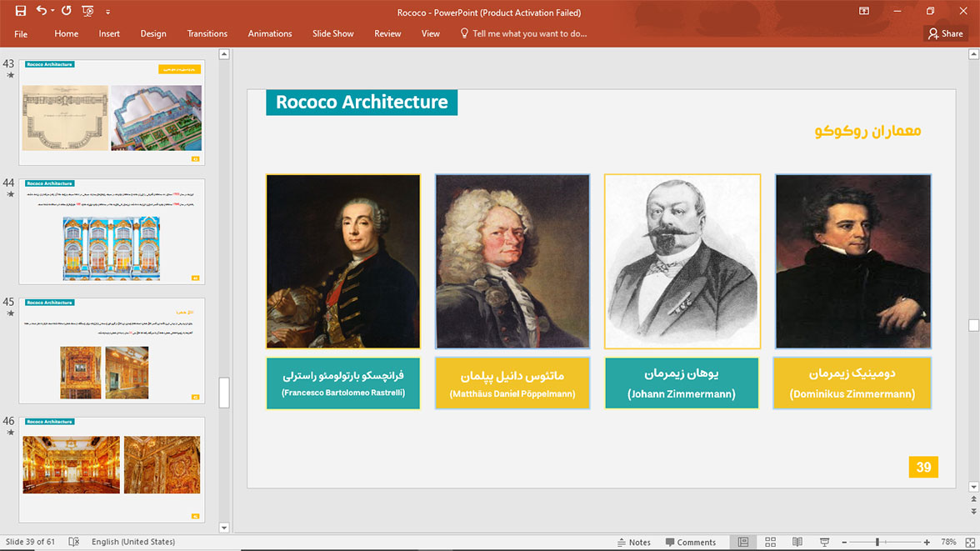Click the Matthäus Daniel Pöppelmann caption box
The image size is (980, 551).
click(512, 383)
